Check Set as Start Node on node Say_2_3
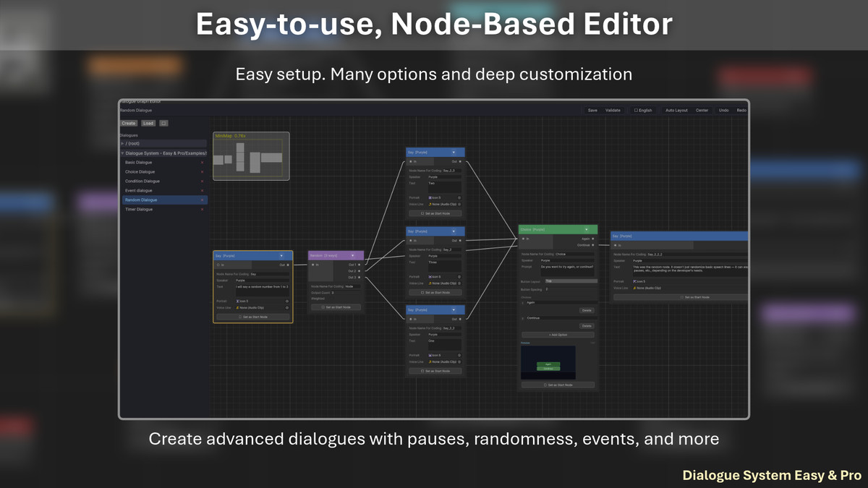The height and width of the screenshot is (488, 868). pyautogui.click(x=435, y=213)
